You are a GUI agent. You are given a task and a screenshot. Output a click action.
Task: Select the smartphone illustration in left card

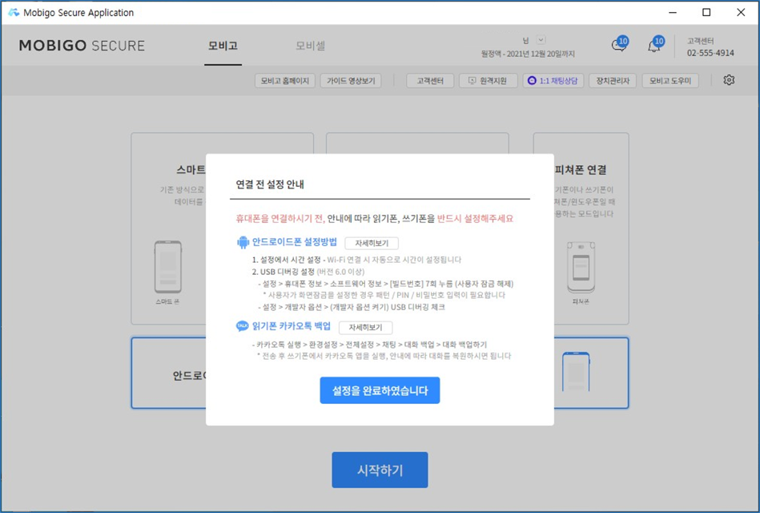[168, 267]
